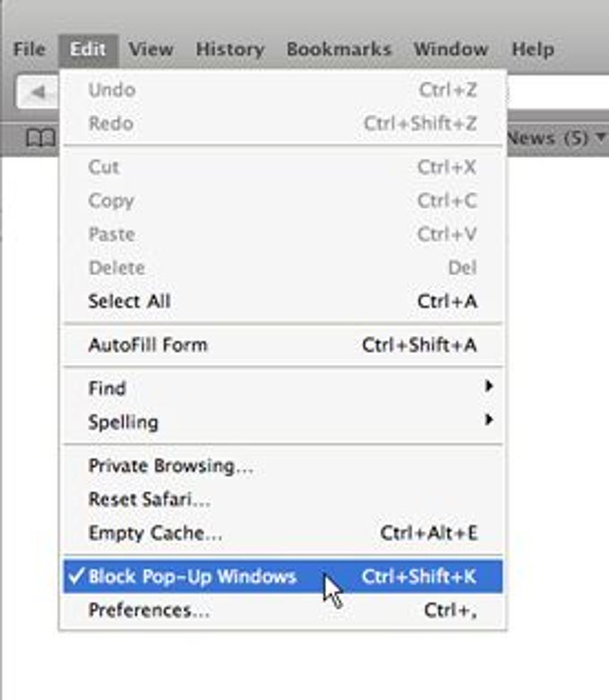Viewport: 609px width, 700px height.
Task: Choose Select All from Edit menu
Action: click(x=283, y=301)
